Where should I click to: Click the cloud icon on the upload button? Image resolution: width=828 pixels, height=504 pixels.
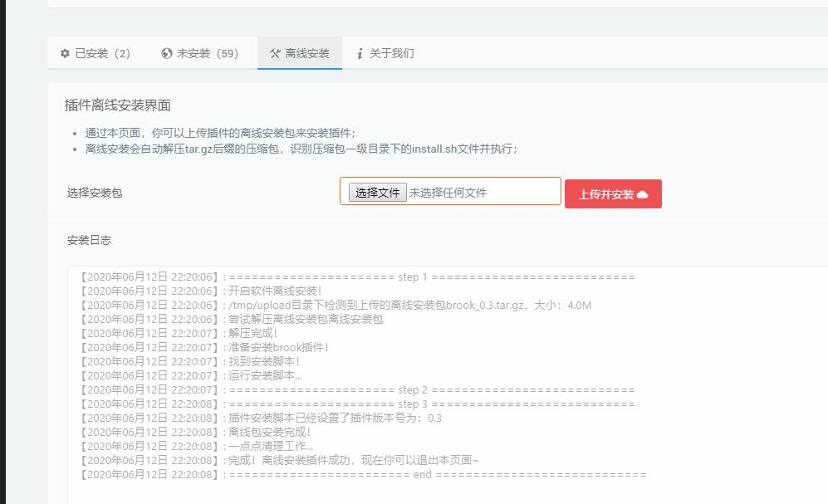pos(643,194)
